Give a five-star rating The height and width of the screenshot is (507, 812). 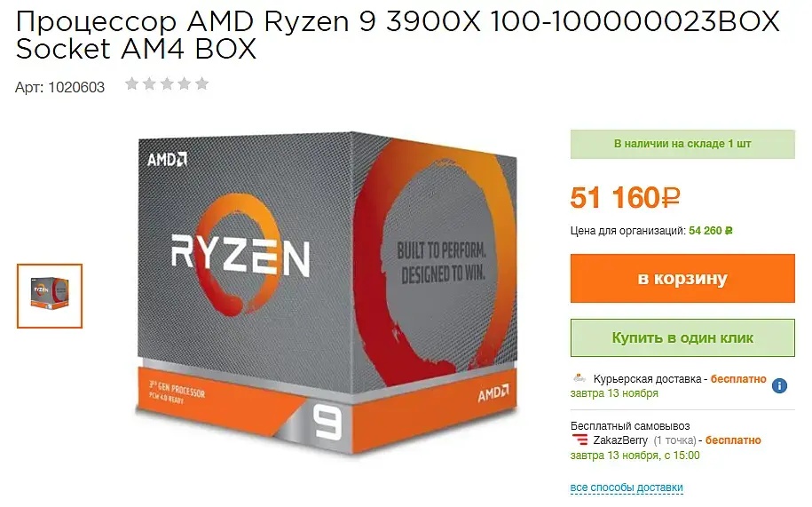click(x=202, y=83)
